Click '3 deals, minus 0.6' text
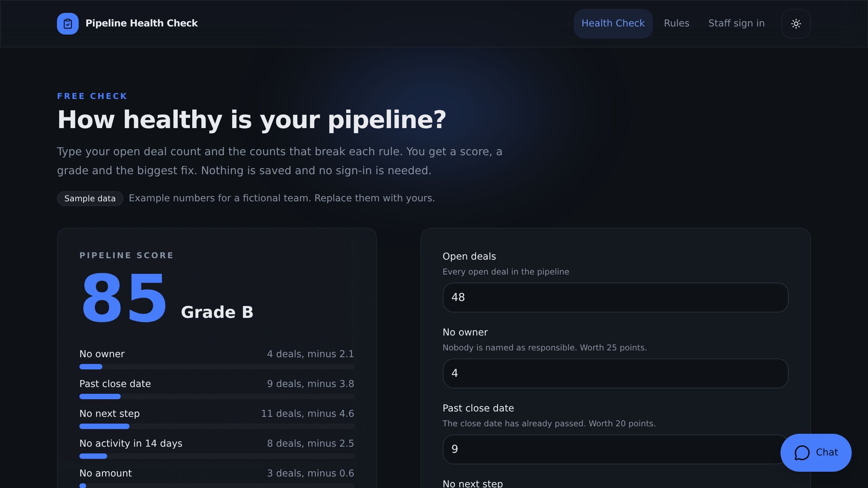 coord(310,473)
